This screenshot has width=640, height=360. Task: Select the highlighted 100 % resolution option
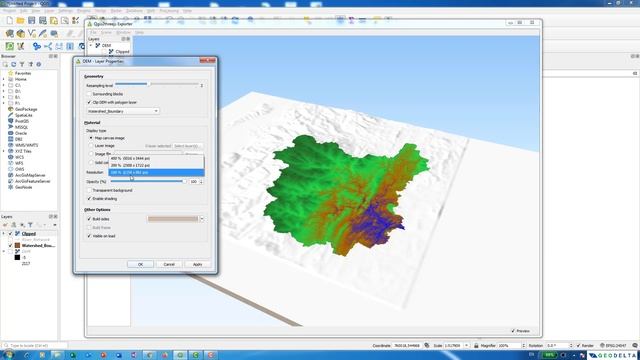(x=156, y=173)
